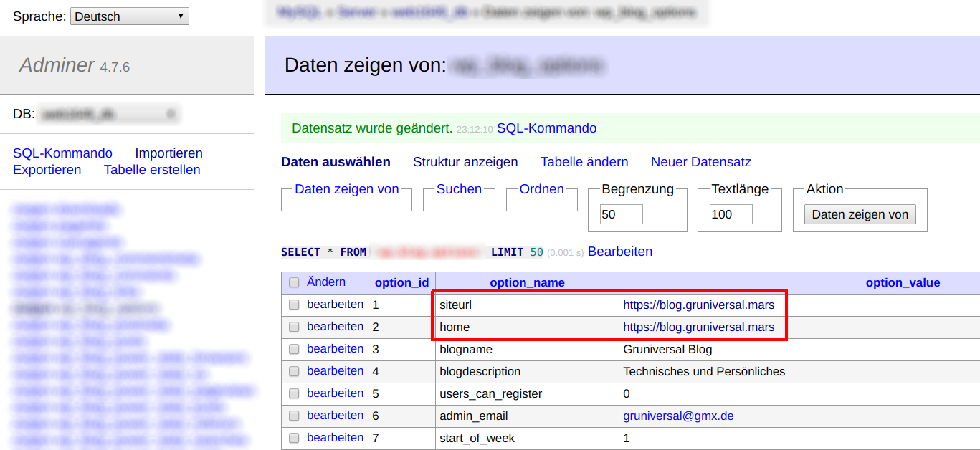Open the Exportieren section
Screen dimensions: 980x450
click(x=47, y=170)
